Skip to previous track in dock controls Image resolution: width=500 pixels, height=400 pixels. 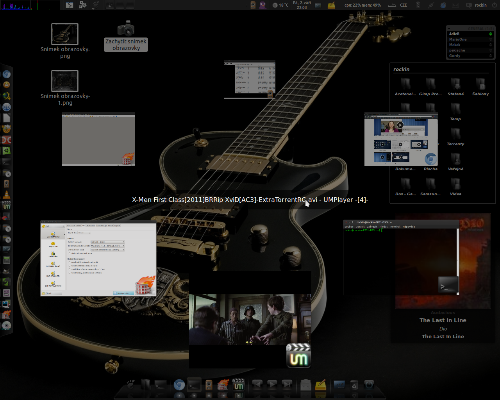(x=257, y=384)
